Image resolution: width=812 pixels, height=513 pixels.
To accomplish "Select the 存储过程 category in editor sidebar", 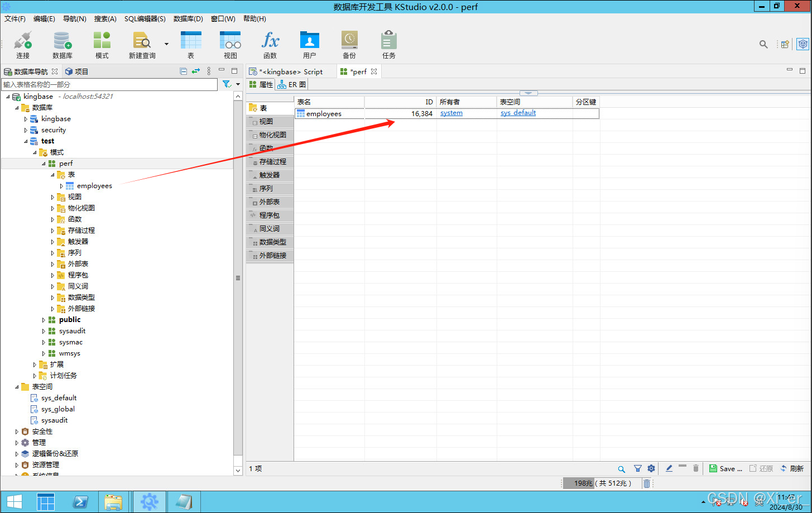I will 270,161.
